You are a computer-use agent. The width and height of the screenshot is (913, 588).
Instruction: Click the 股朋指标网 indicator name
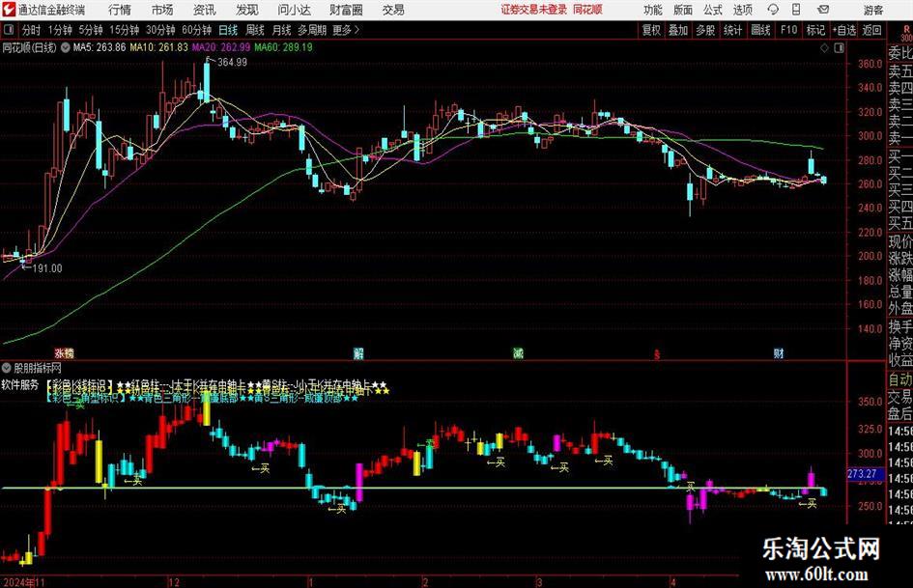pyautogui.click(x=38, y=368)
